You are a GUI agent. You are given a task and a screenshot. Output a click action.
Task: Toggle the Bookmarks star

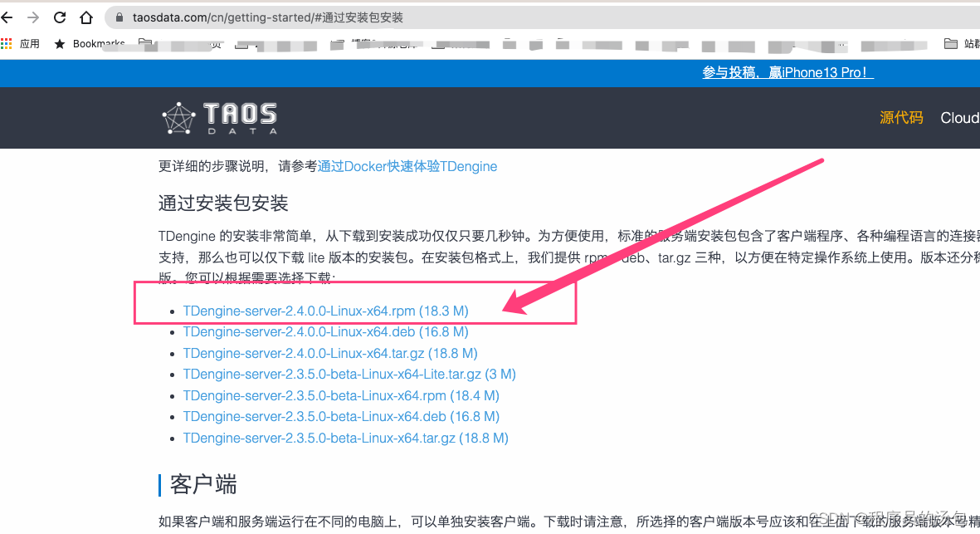[x=58, y=43]
